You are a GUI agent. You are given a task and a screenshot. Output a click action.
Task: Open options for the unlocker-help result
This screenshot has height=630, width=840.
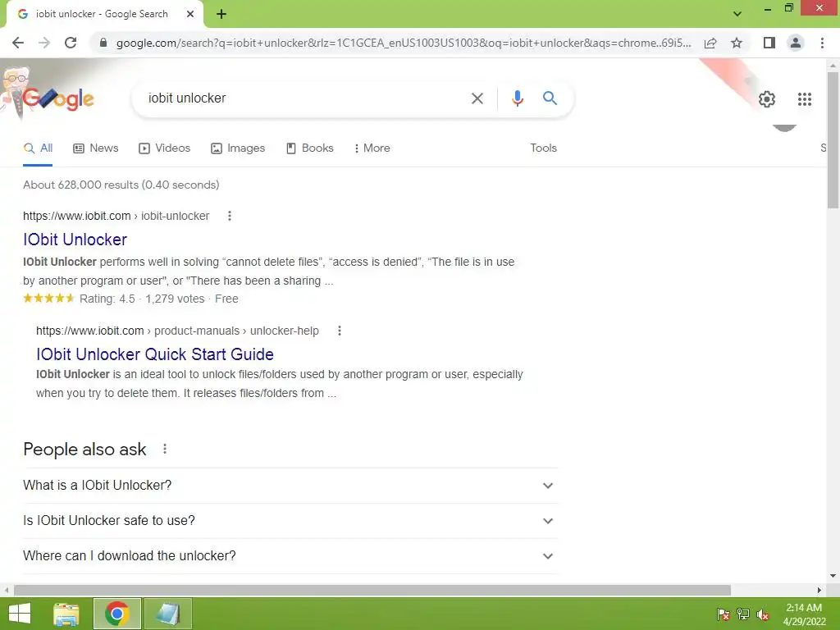[339, 331]
